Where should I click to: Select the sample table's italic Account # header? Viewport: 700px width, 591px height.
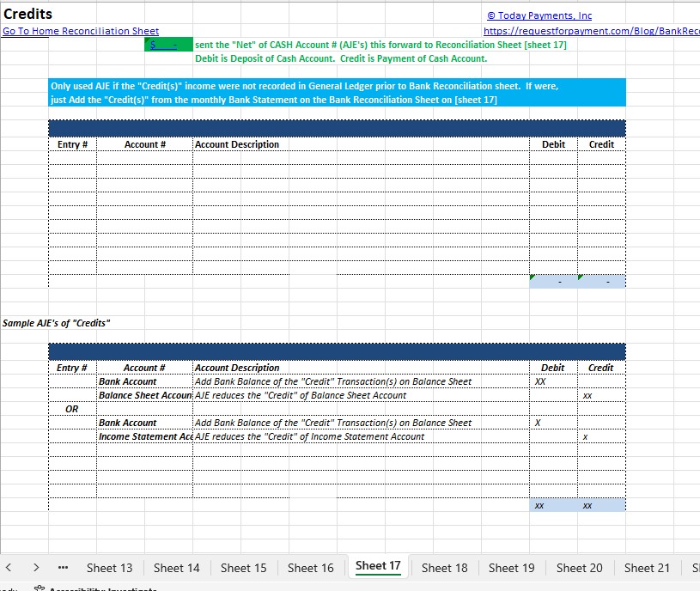[144, 368]
